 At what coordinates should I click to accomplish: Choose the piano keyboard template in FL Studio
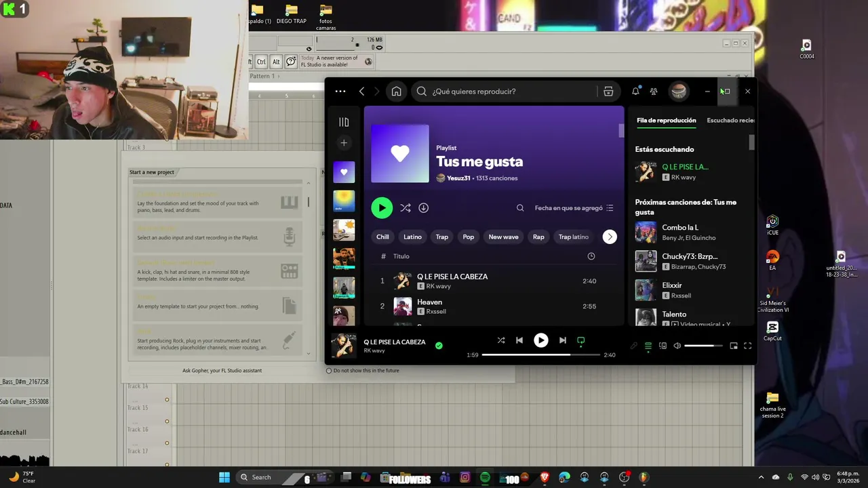click(x=217, y=203)
